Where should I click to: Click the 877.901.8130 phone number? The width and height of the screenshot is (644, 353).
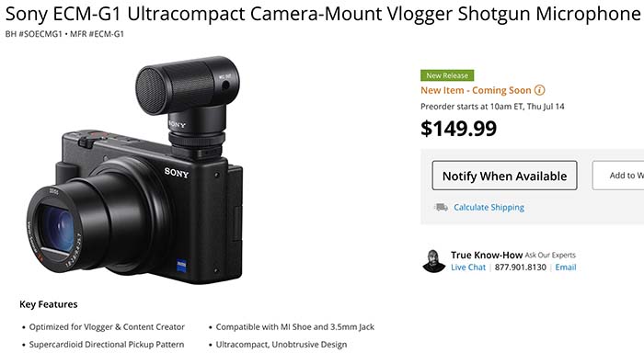pos(521,268)
